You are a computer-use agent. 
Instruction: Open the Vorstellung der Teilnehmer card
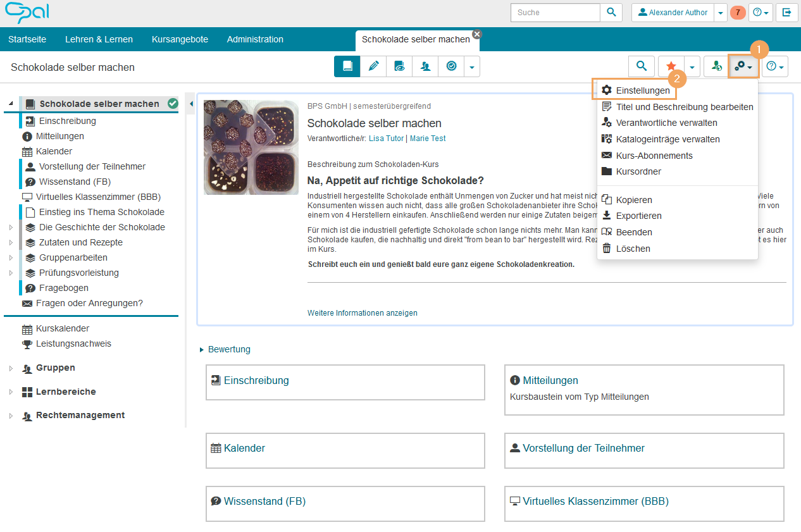pos(583,448)
